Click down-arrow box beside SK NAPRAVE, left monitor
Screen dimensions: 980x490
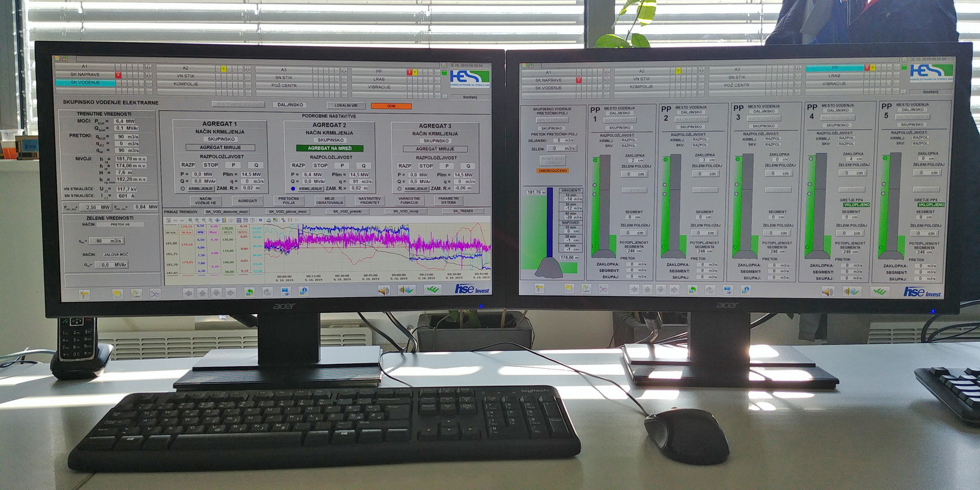149,75
